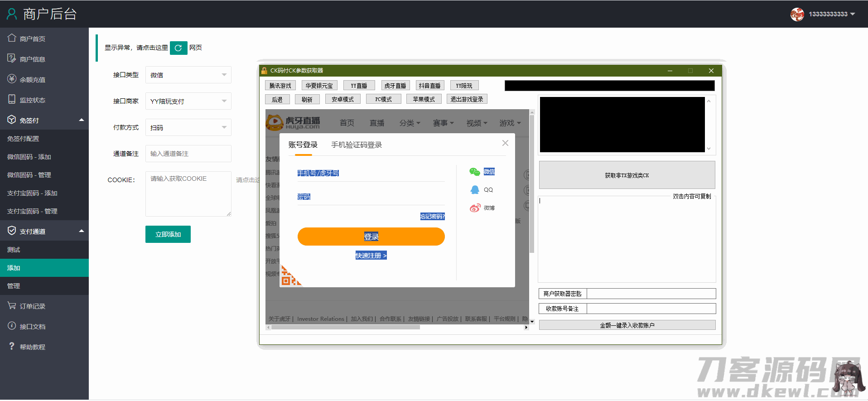Select the 微信固码 - 添加 menu item
Viewport: 868px width, 401px height.
(29, 157)
